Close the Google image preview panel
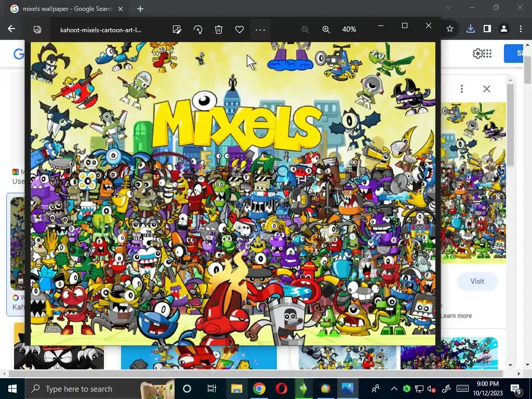 click(486, 89)
